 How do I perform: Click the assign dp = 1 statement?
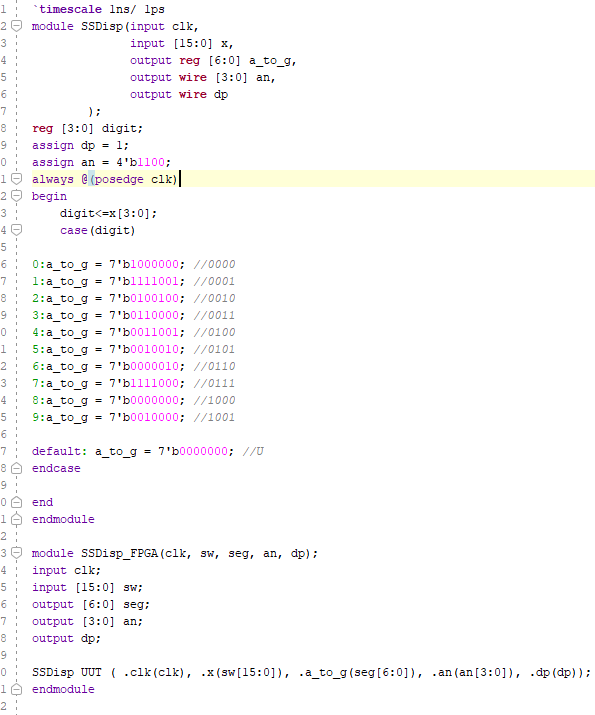click(80, 145)
